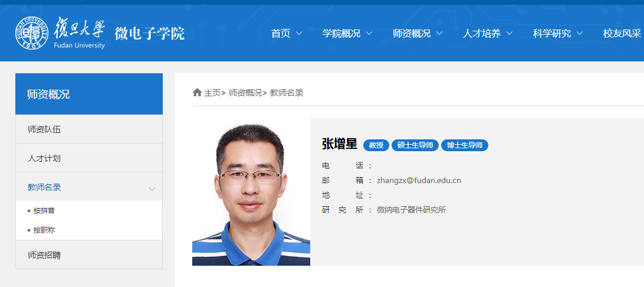
Task: Open 师资招聘 in sidebar
Action: 89,255
